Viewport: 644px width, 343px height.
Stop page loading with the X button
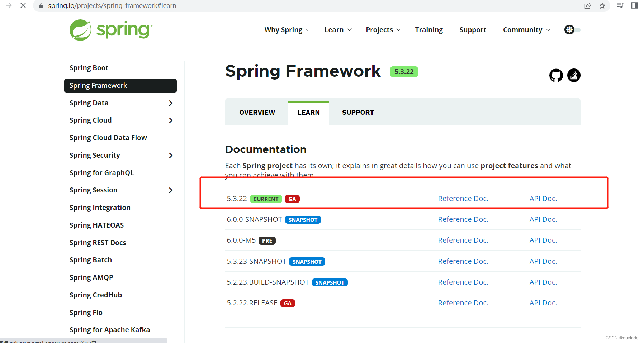pyautogui.click(x=23, y=5)
